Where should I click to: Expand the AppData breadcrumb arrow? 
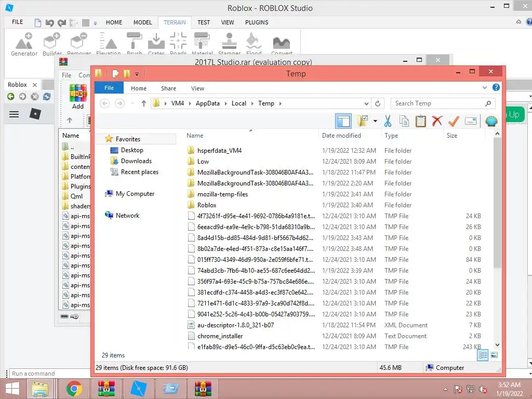click(225, 103)
